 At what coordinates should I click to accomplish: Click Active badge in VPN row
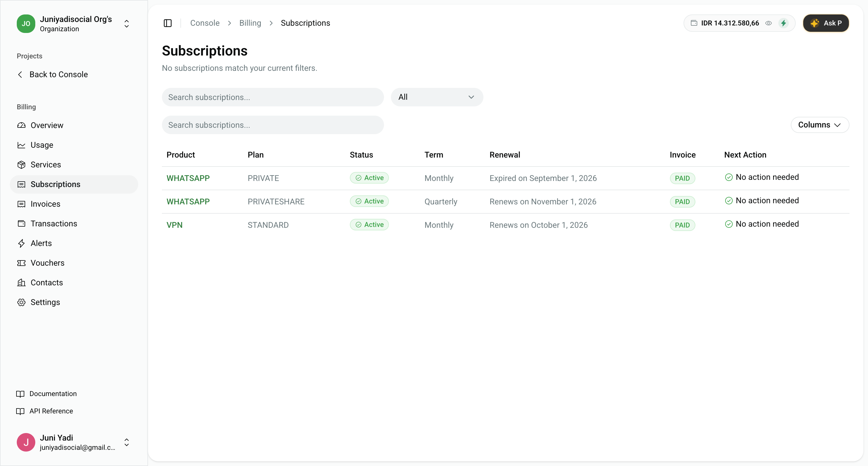[369, 225]
